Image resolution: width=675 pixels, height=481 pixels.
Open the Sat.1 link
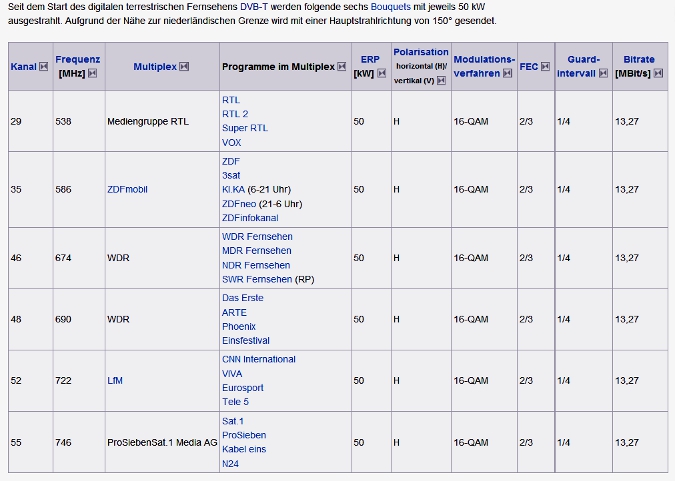233,421
